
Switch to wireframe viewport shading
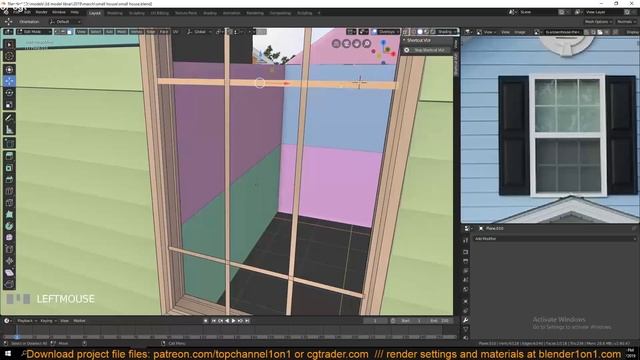413,32
